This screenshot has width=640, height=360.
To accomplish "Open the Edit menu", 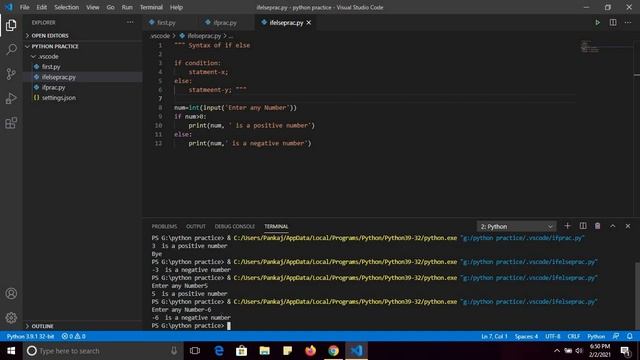I will pyautogui.click(x=41, y=7).
